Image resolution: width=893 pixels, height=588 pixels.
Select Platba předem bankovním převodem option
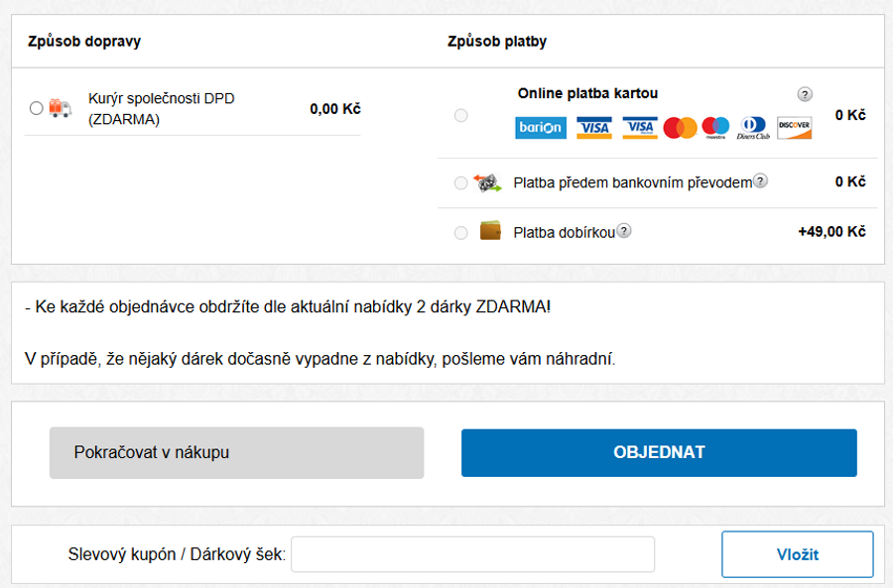pos(460,182)
